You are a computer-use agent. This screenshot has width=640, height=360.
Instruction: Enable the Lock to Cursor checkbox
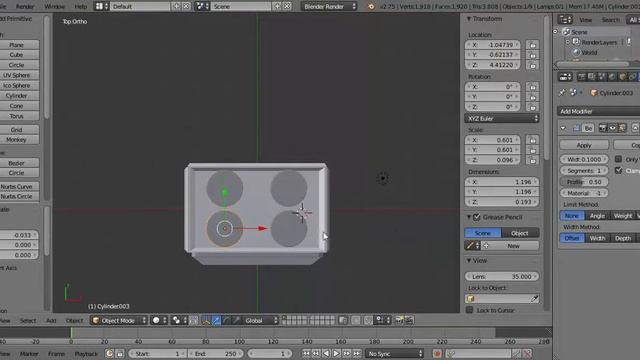tap(469, 310)
